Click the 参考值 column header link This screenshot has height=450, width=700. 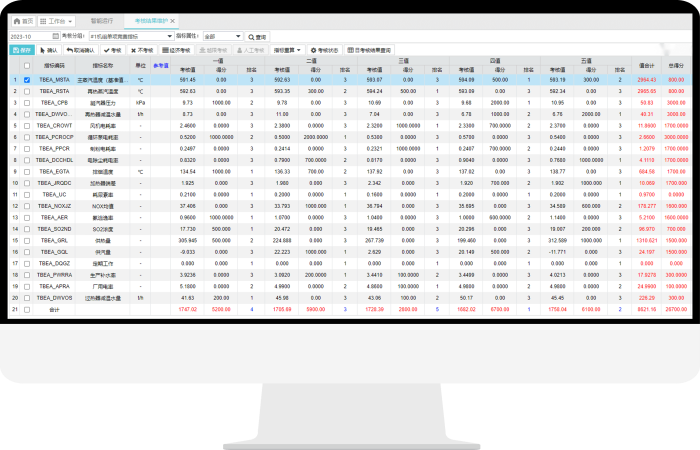(x=161, y=65)
